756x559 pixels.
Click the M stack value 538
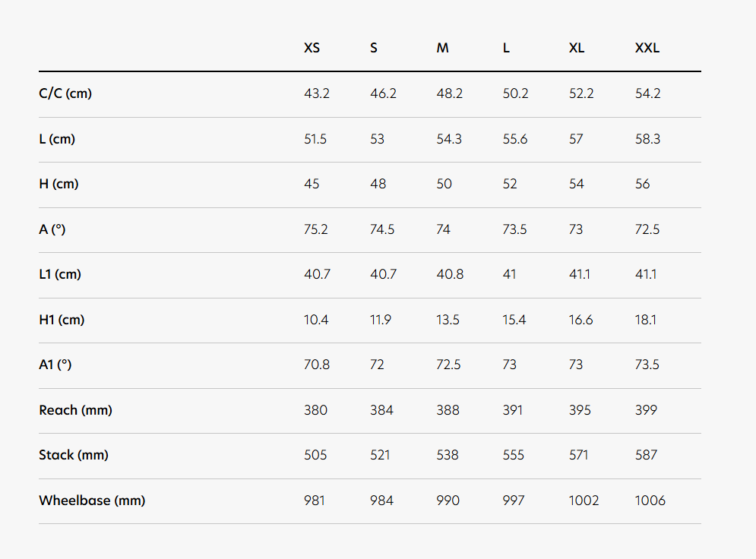[448, 455]
